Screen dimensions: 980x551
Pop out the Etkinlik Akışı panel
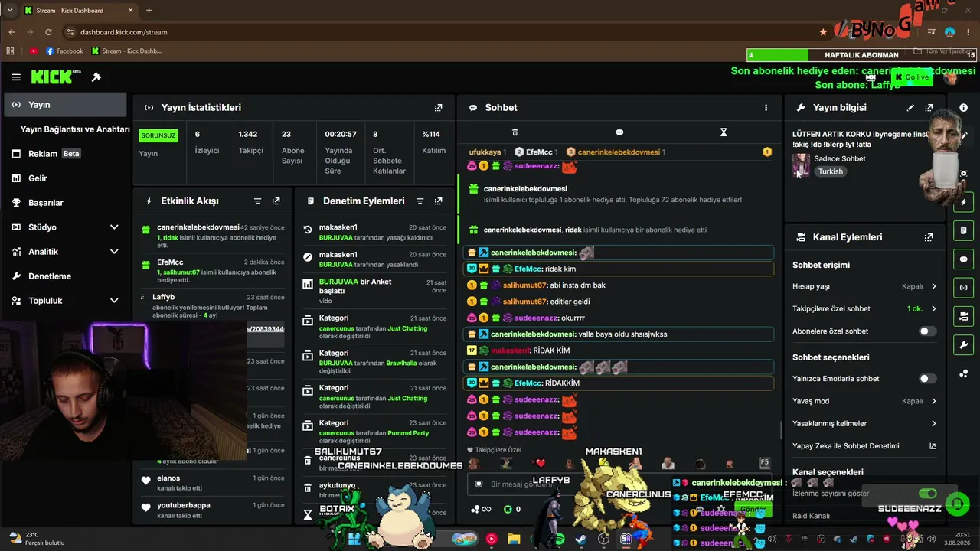coord(276,201)
